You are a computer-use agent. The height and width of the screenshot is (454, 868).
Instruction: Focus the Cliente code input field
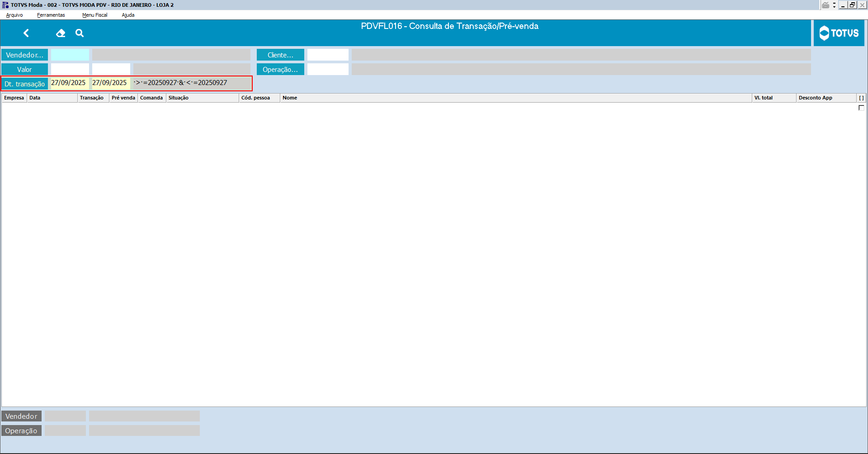pyautogui.click(x=328, y=55)
